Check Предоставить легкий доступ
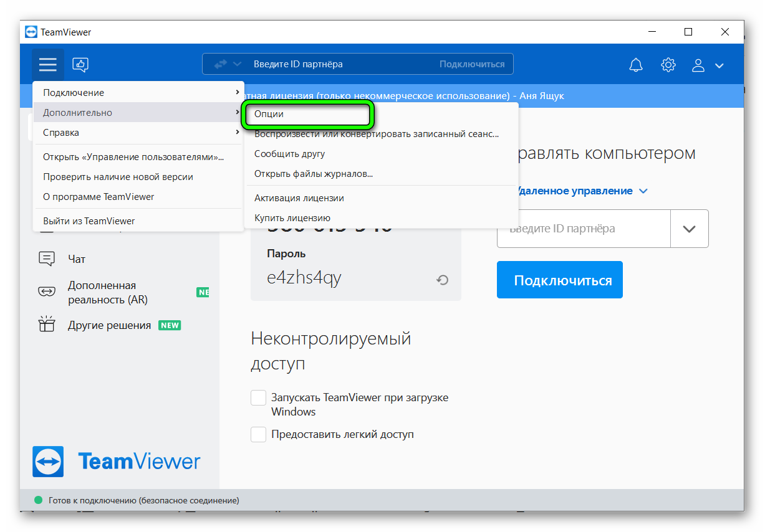The image size is (765, 532). coord(258,434)
